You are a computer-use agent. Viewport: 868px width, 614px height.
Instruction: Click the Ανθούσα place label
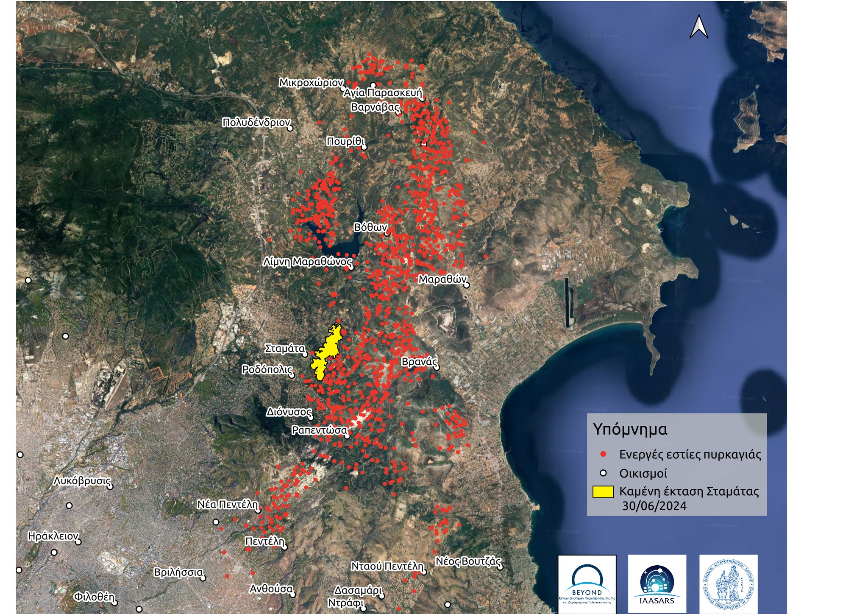click(x=271, y=589)
